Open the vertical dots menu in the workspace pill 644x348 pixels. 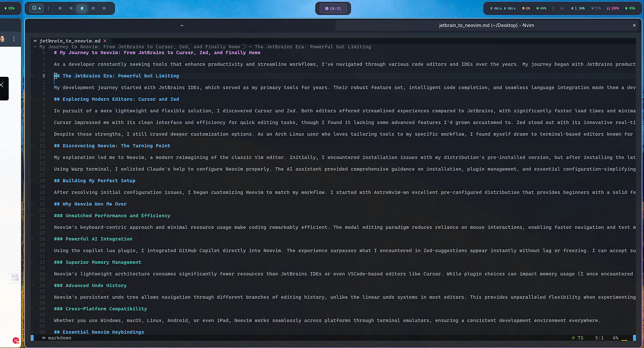pos(48,8)
